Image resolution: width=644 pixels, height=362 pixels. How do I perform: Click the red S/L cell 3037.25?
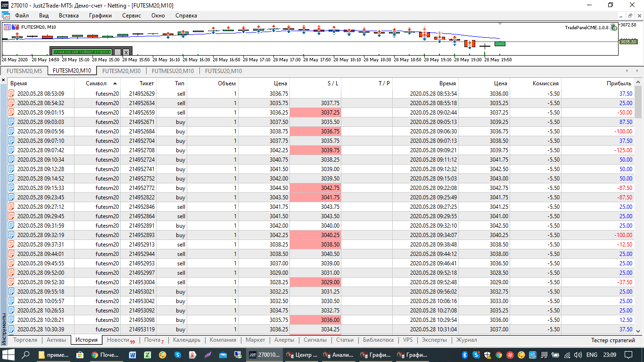(x=315, y=113)
